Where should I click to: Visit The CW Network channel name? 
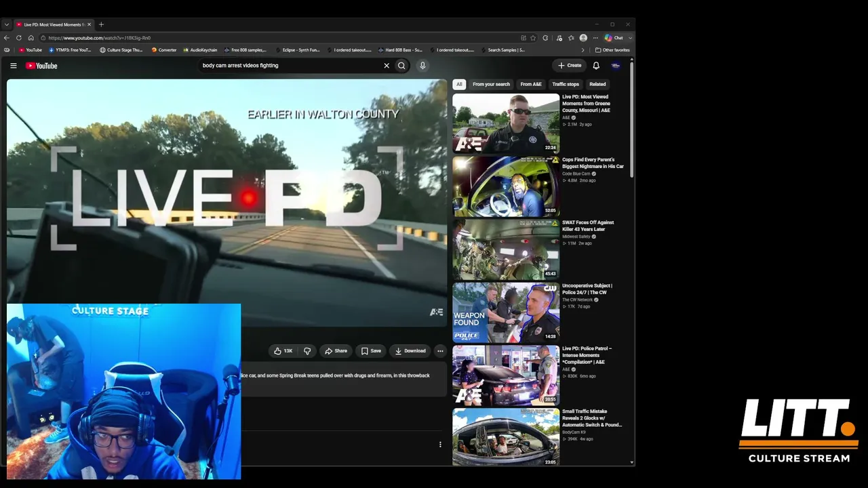point(578,300)
